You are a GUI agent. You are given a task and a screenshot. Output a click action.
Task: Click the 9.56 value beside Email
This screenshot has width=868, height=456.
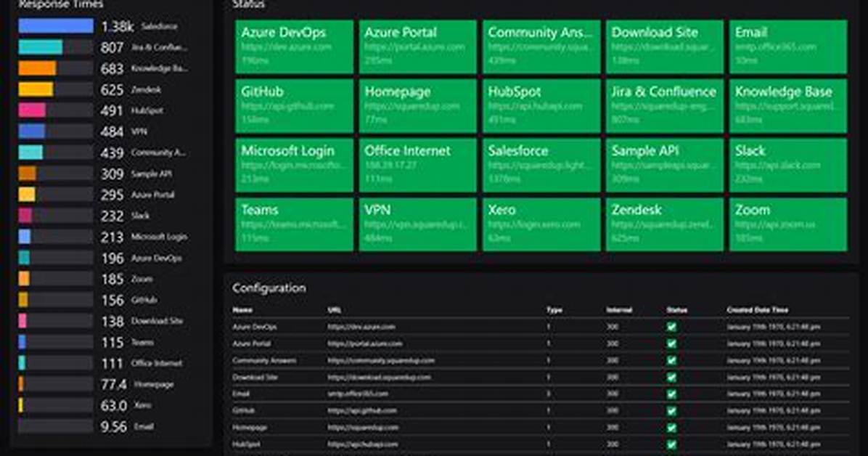[114, 426]
